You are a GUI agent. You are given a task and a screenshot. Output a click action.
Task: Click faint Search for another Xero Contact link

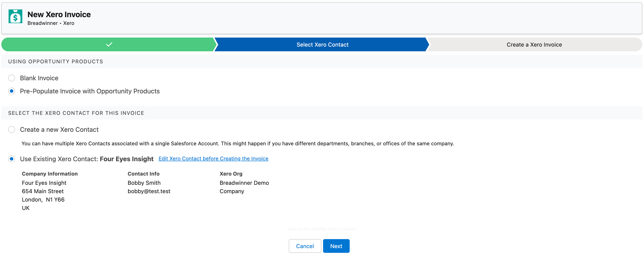click(322, 229)
